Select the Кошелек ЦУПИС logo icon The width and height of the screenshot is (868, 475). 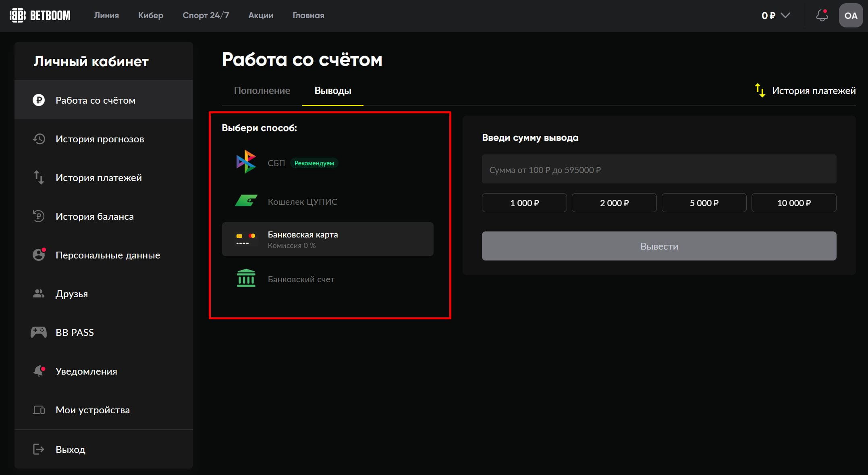click(x=246, y=200)
